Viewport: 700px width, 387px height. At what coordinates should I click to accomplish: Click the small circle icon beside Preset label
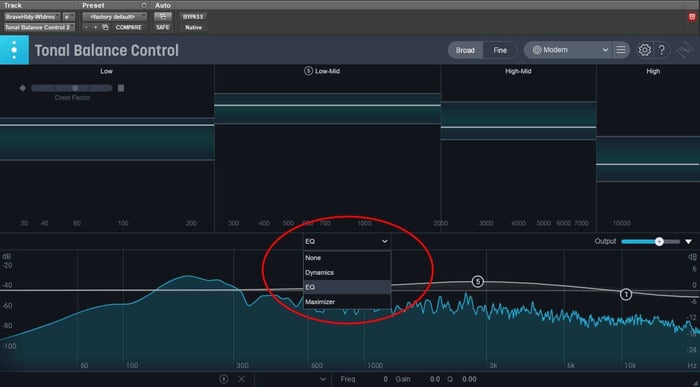(x=144, y=5)
